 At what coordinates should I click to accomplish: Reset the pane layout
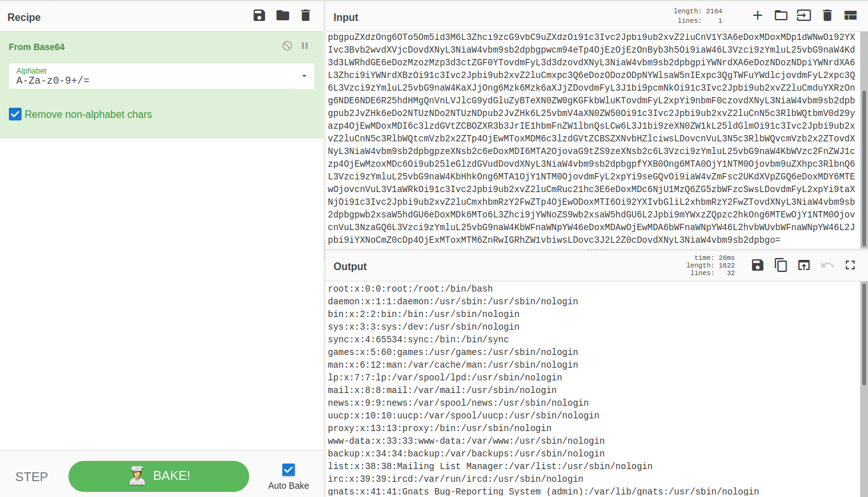click(850, 16)
